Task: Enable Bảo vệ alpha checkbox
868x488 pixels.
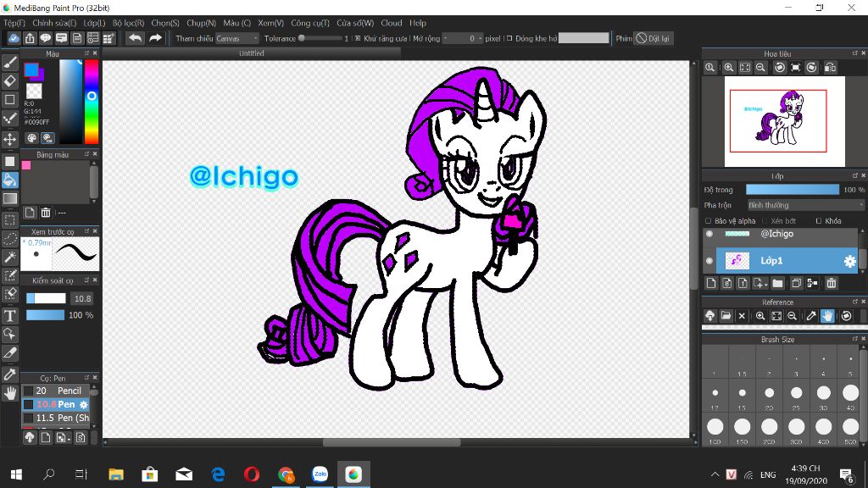Action: (x=708, y=221)
